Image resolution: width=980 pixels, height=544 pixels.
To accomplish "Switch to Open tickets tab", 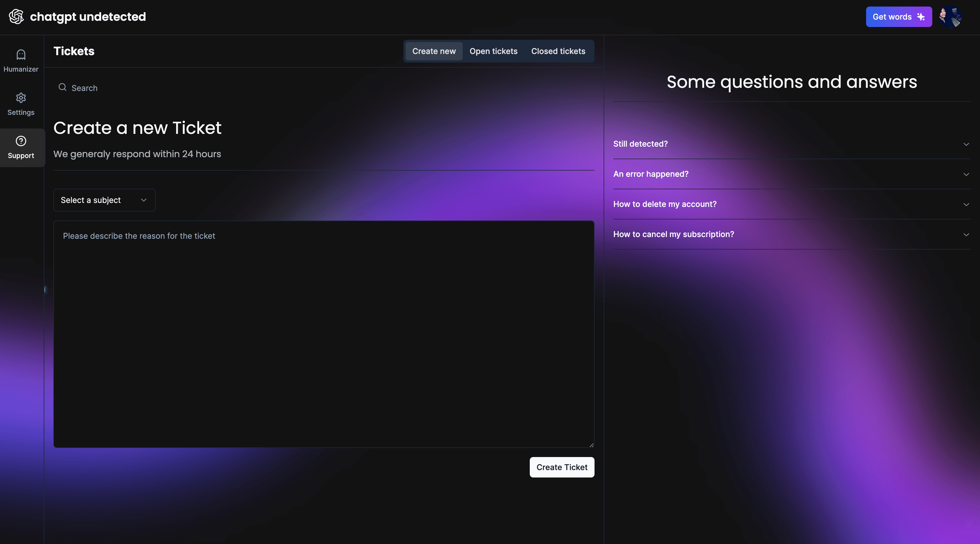I will [493, 51].
